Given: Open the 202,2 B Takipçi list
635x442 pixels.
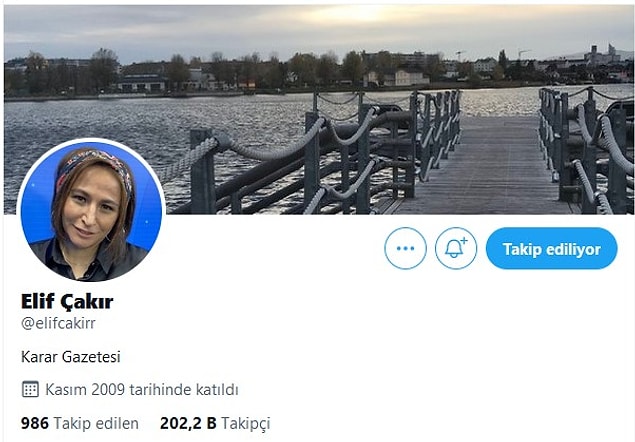Looking at the screenshot, I should [215, 423].
